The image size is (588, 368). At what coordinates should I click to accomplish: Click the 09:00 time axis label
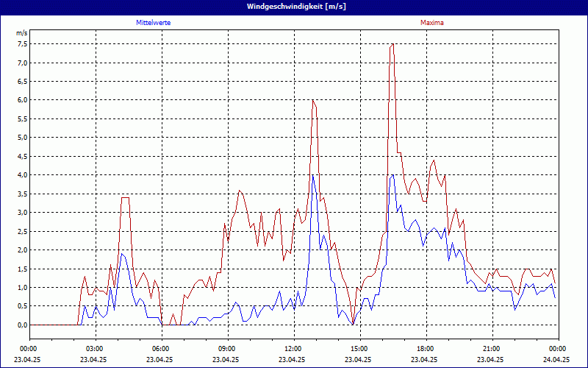(x=226, y=348)
